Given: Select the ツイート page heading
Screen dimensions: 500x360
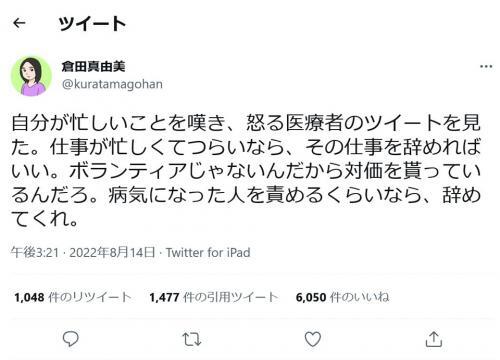Looking at the screenshot, I should [x=92, y=24].
